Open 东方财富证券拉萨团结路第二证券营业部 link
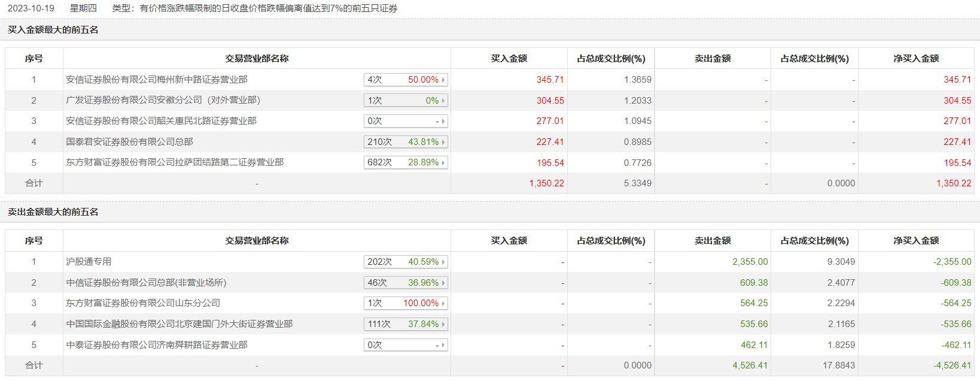Screen dimensions: 980x381 (175, 162)
